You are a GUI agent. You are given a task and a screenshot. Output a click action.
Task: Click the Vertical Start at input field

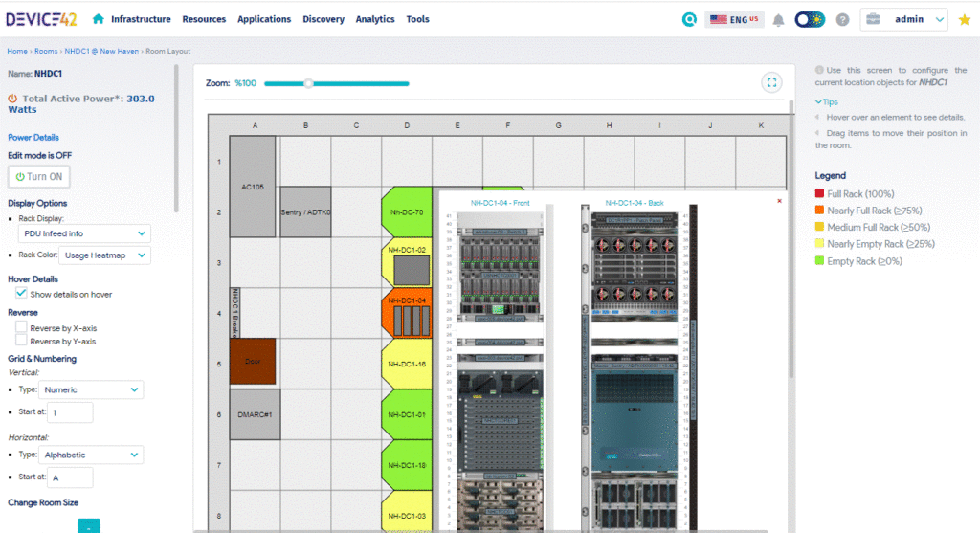[x=70, y=412]
